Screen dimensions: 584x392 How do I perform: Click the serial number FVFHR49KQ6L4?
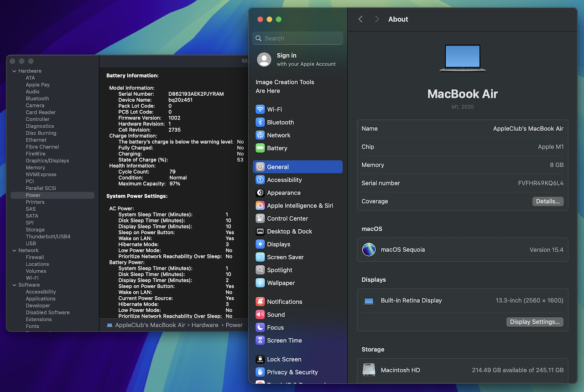(x=541, y=183)
